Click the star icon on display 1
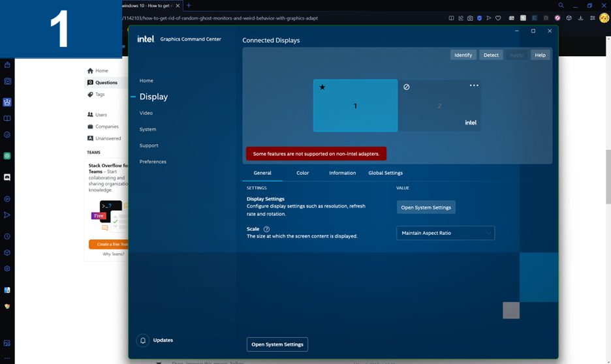 click(322, 87)
